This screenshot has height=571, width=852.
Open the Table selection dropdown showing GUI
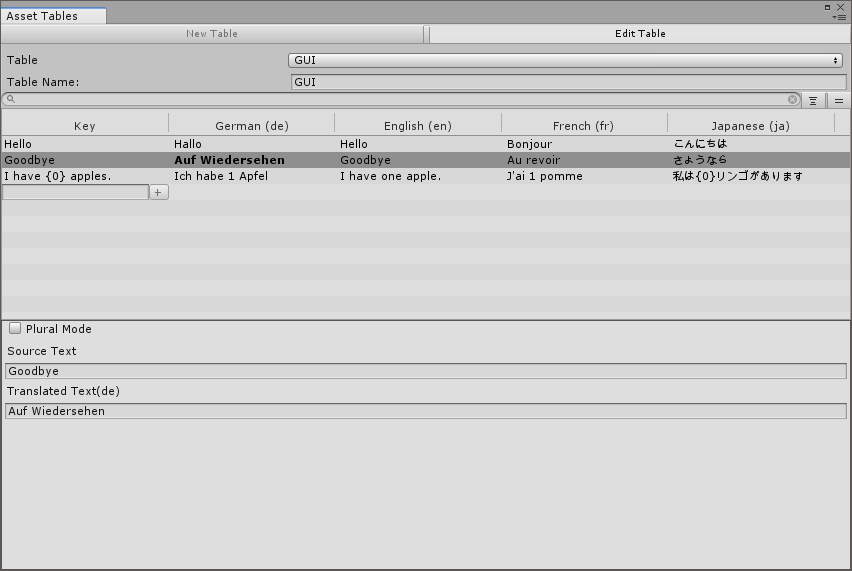click(x=566, y=60)
